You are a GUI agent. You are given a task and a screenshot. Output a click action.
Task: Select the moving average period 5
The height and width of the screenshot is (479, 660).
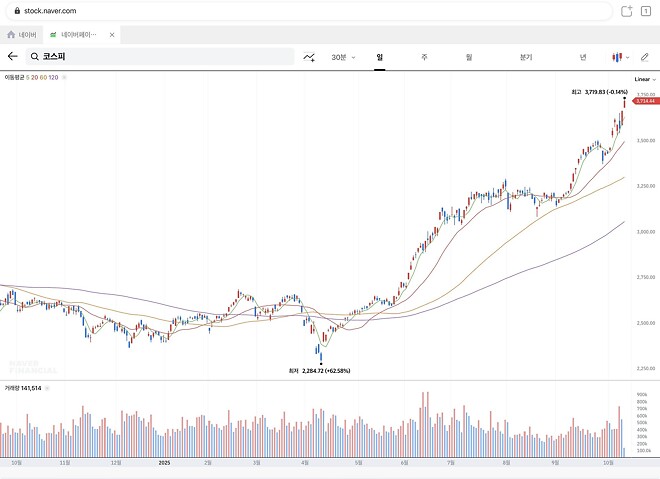[27, 77]
